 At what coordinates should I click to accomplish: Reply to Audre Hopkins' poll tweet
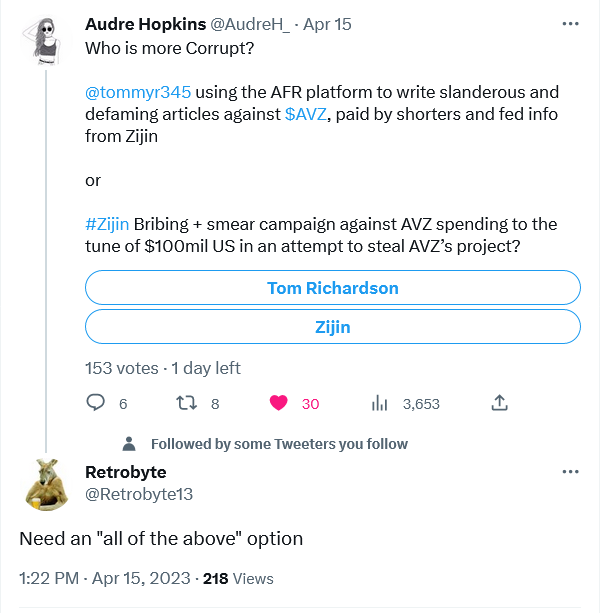click(96, 403)
